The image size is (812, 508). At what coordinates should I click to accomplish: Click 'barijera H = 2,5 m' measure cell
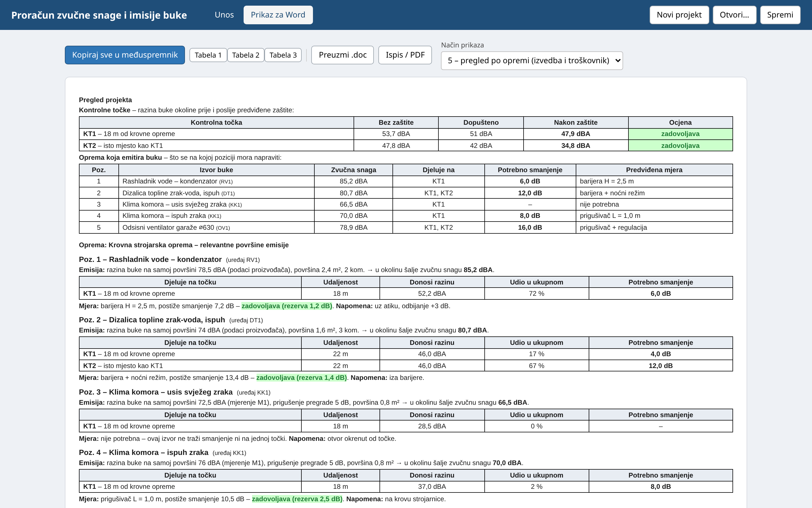point(654,181)
